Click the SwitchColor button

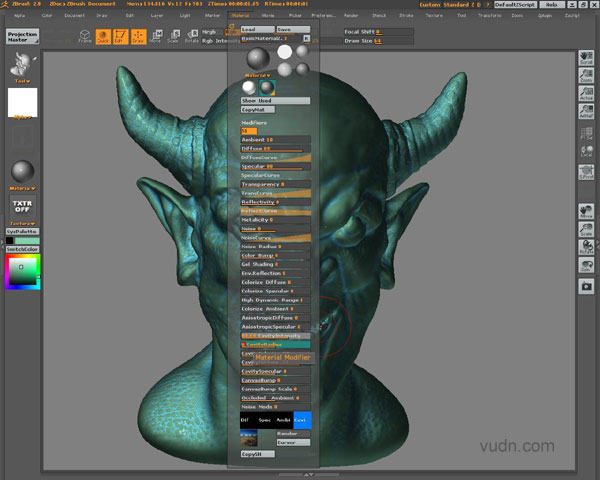(x=22, y=249)
